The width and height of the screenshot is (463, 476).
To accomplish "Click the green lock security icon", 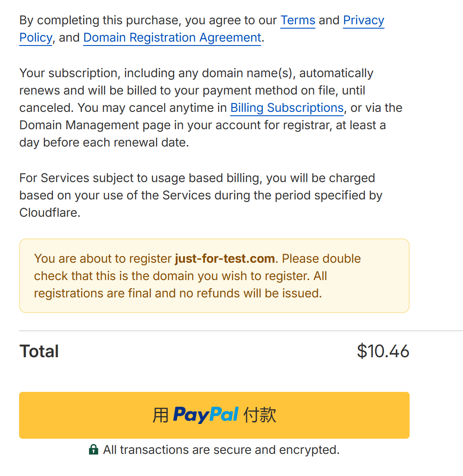I will click(x=93, y=450).
